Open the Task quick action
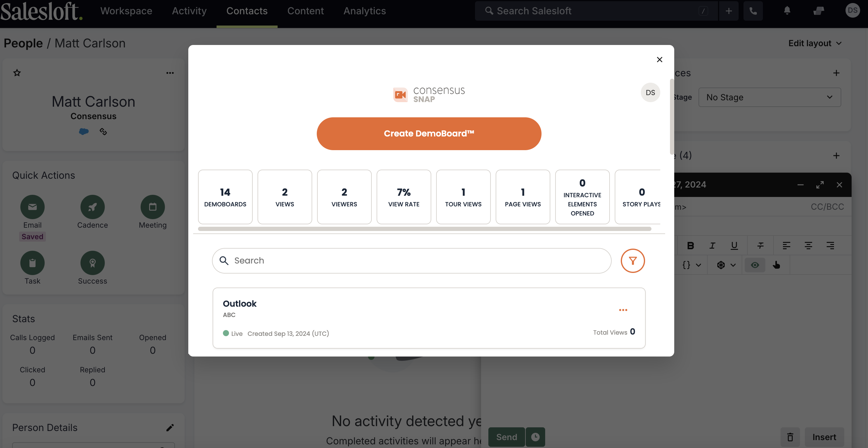This screenshot has height=448, width=868. [32, 263]
